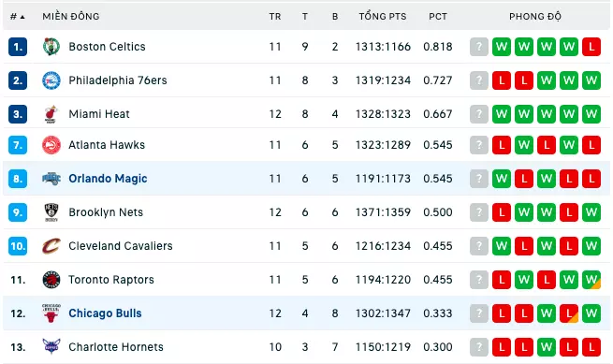Select the Atlanta Hawks logo
Screen dimensions: 613x364
[51, 145]
